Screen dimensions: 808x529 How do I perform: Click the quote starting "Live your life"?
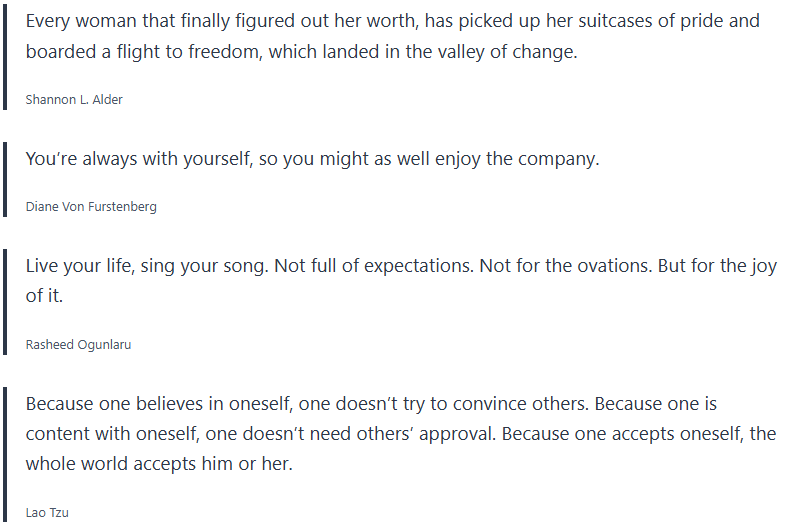click(x=400, y=282)
